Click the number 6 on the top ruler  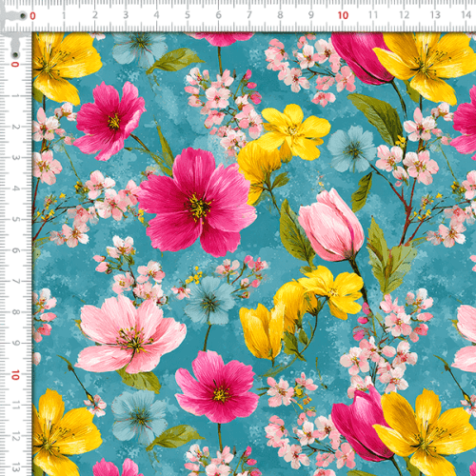(218, 15)
